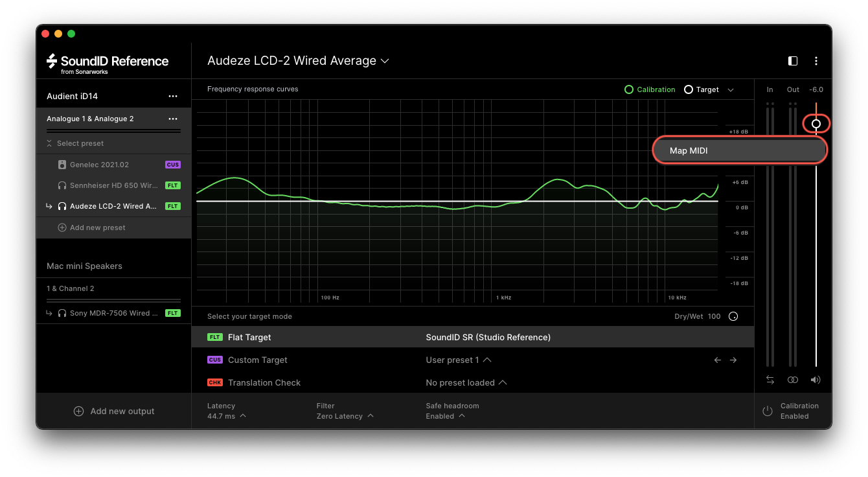Click the SoundID Reference logo
The image size is (868, 477).
click(x=108, y=64)
